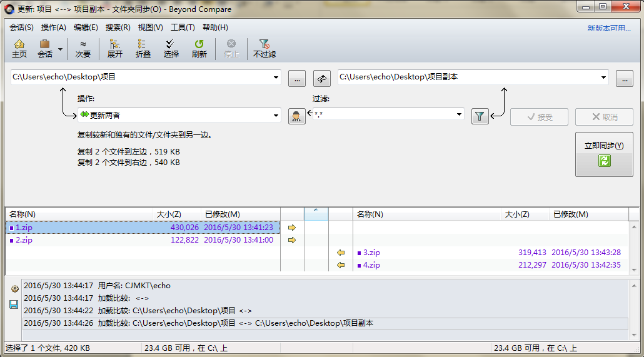The height and width of the screenshot is (357, 644).
Task: Expand all folders with 展开 icon
Action: [114, 49]
